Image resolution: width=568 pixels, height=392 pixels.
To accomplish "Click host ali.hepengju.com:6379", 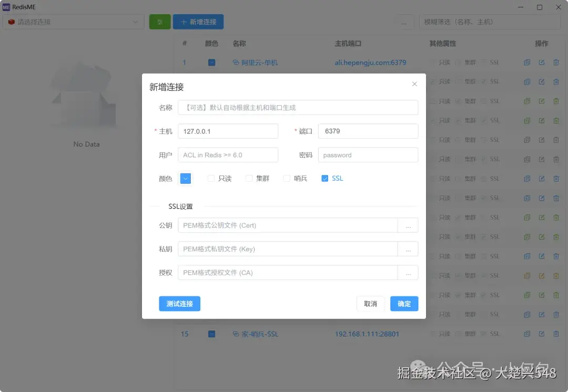I will pos(370,63).
